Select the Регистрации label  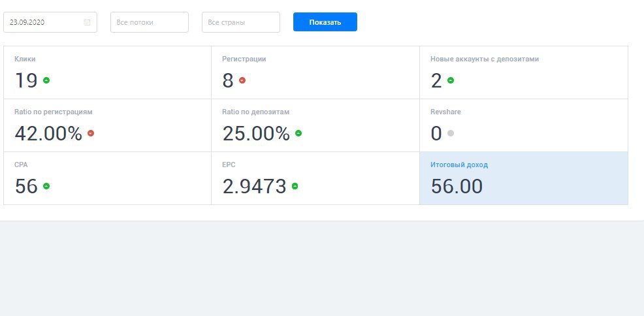(x=244, y=59)
